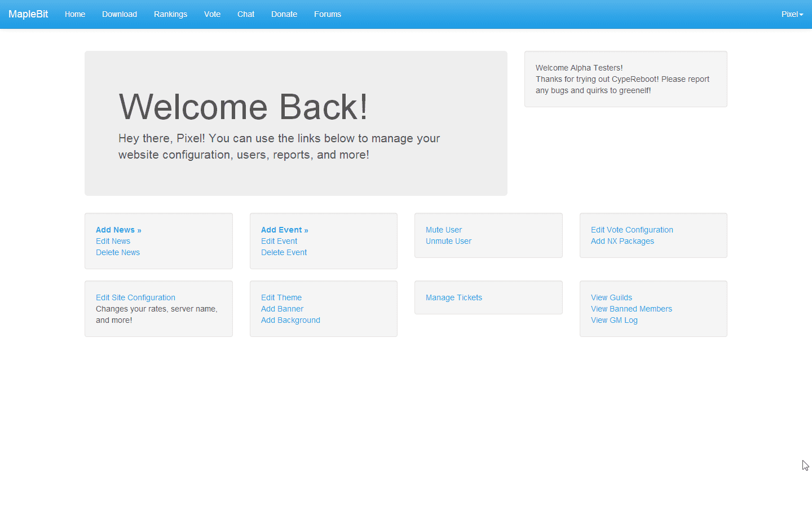Screen dimensions: 812x508
Task: Open Unmute User link
Action: point(448,241)
